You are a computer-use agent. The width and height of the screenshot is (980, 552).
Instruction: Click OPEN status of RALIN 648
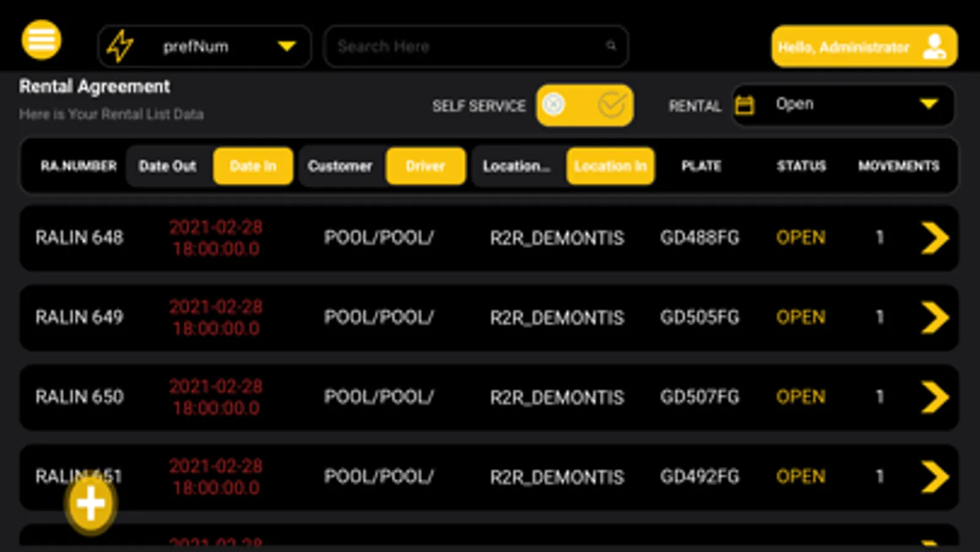(x=800, y=238)
